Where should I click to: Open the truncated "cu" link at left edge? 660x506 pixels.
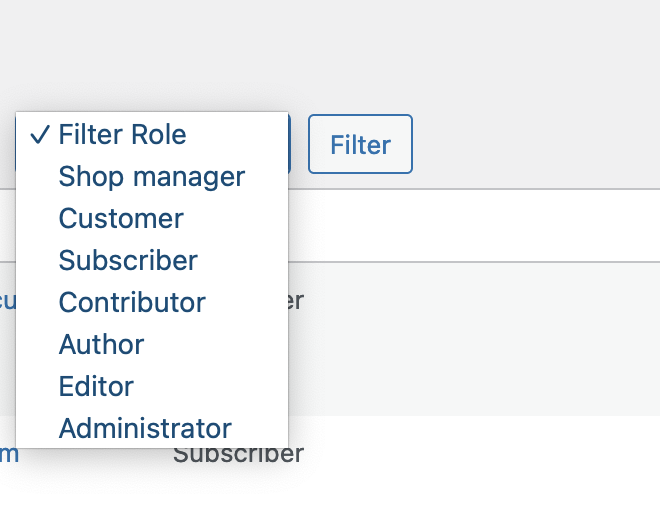(x=8, y=301)
